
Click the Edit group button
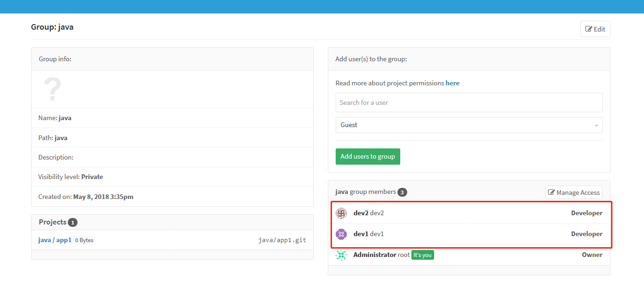coord(595,29)
